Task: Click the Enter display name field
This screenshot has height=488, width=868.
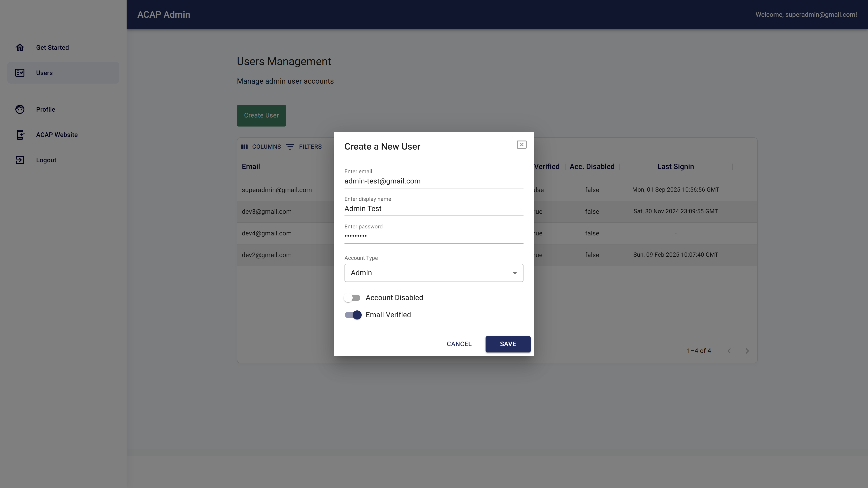Action: 433,209
